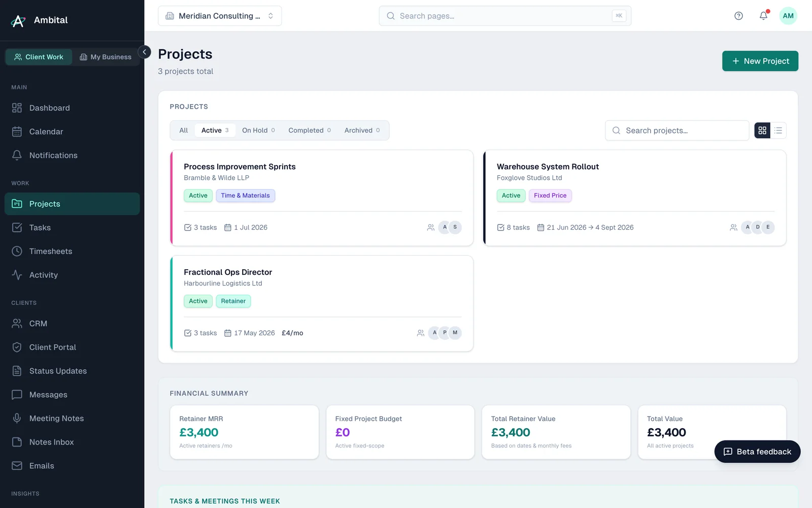Select Projects in the sidebar
812x508 pixels.
coord(72,204)
